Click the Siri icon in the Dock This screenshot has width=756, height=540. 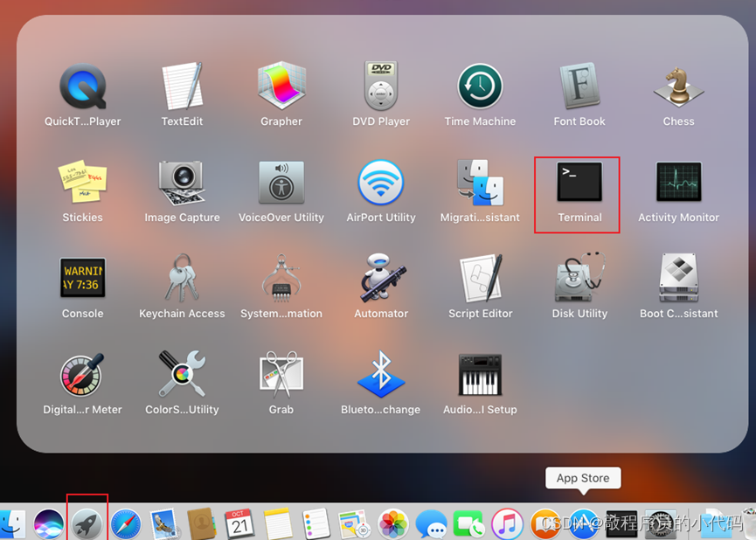49,524
